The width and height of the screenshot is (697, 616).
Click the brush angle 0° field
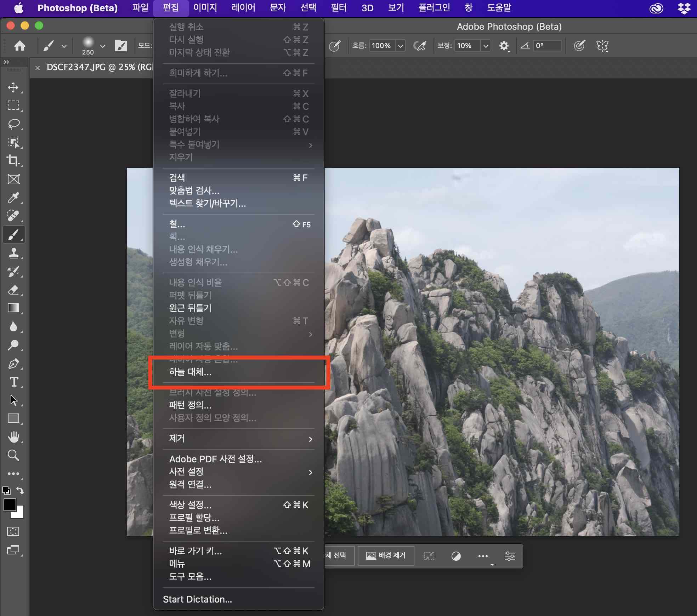[547, 46]
